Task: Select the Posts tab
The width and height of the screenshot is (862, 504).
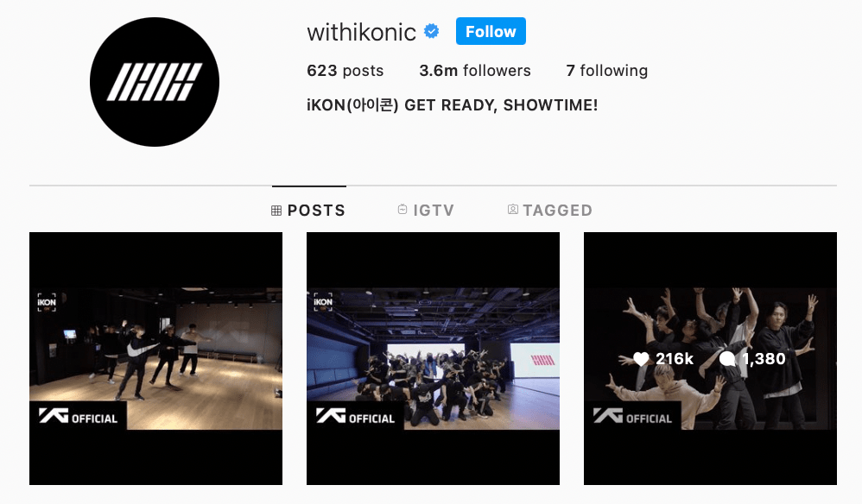Action: tap(308, 211)
